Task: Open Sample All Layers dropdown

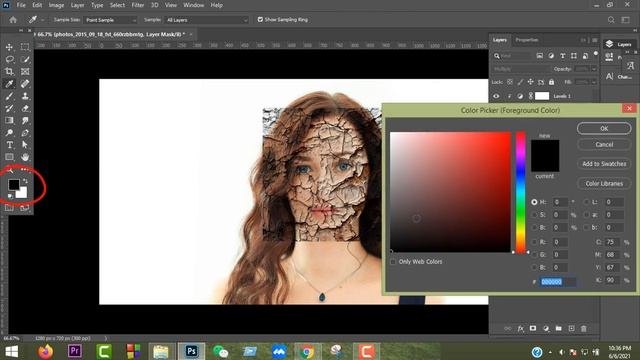Action: 206,20
